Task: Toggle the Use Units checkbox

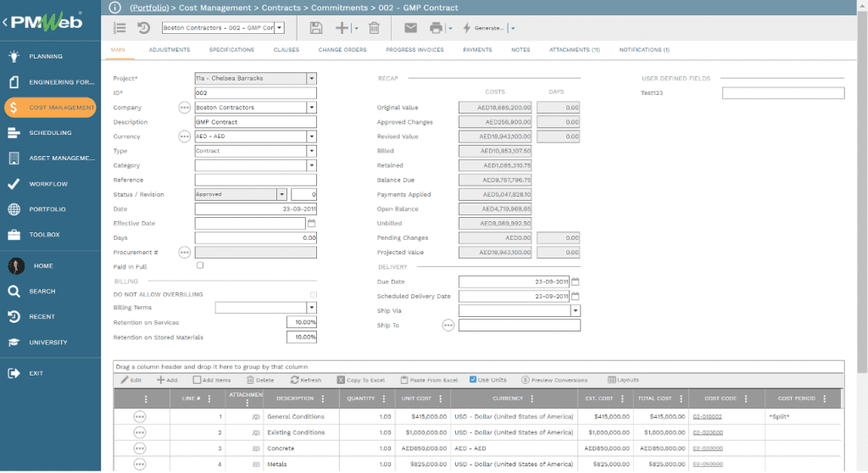Action: pyautogui.click(x=473, y=380)
